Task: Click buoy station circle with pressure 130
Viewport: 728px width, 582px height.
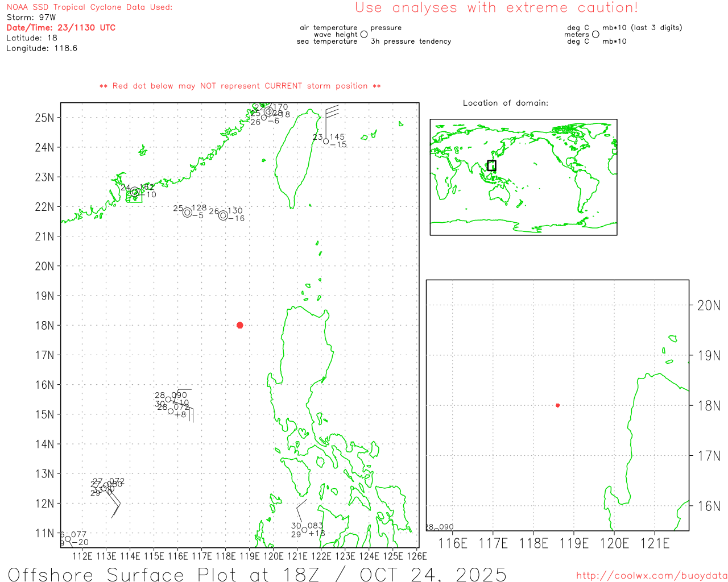Action: [223, 215]
